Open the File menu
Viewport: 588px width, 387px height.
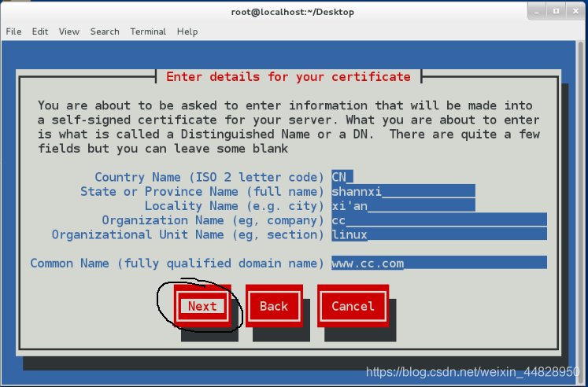pyautogui.click(x=13, y=31)
